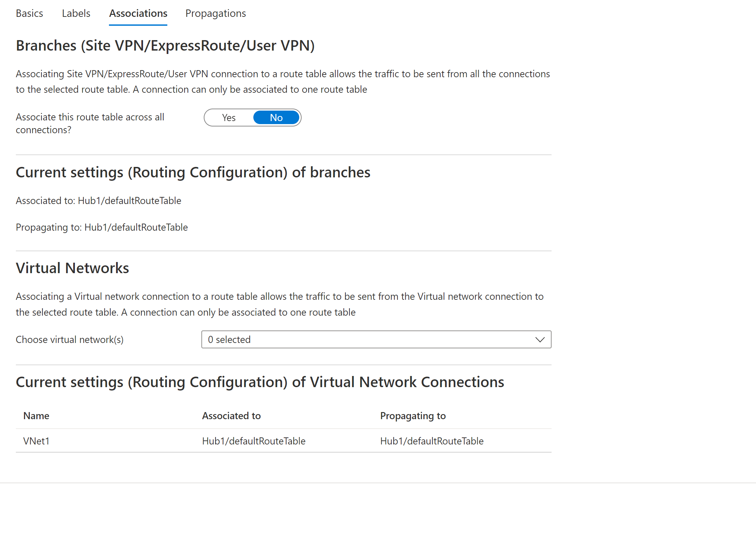Click 'Associate this route table across all connections?' label
756x550 pixels.
pyautogui.click(x=90, y=123)
